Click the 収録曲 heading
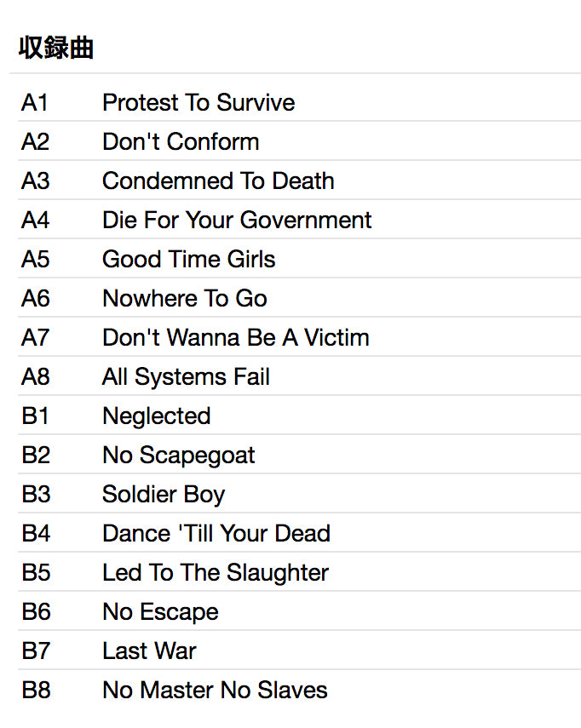The width and height of the screenshot is (581, 728). (x=56, y=49)
